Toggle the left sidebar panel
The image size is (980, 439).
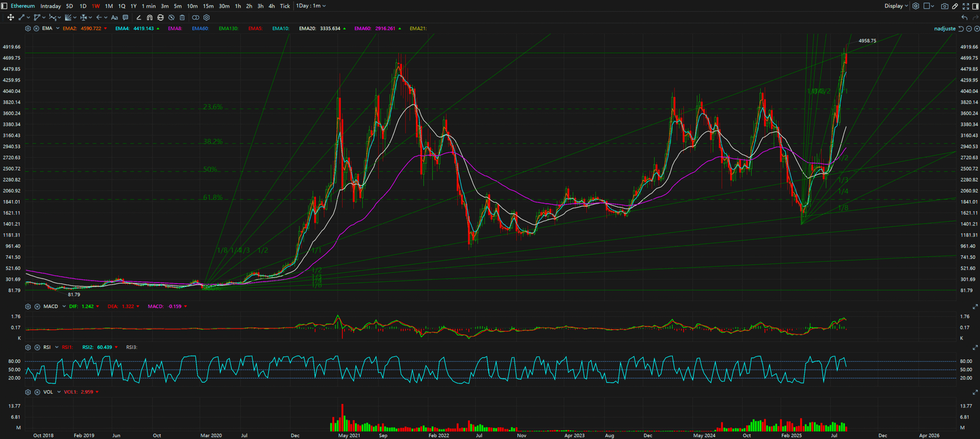4,6
